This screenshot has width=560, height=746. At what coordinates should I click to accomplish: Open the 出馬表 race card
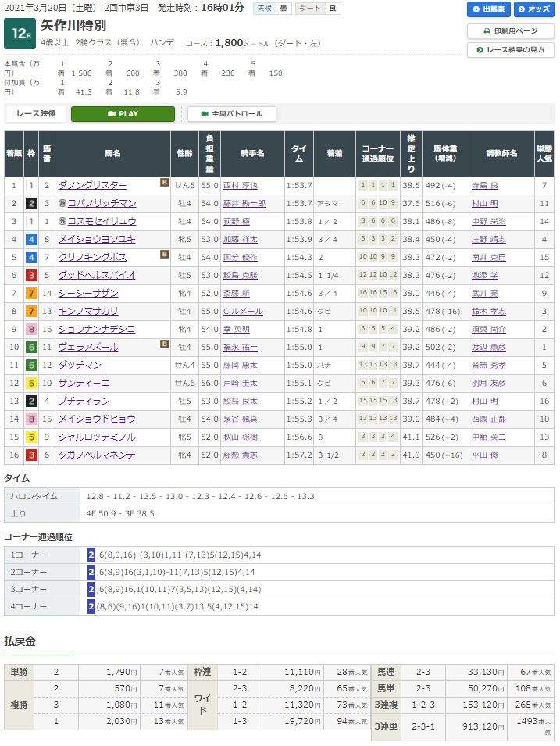click(x=488, y=9)
